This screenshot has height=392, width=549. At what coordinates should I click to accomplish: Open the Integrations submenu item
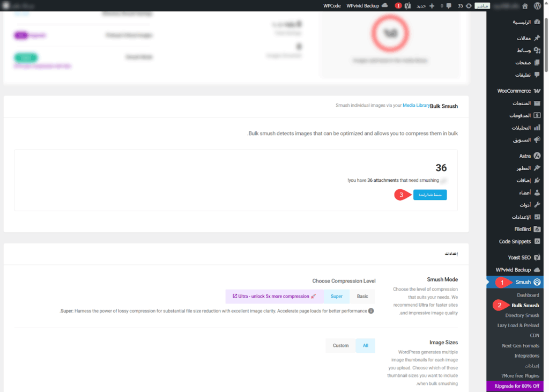[526, 356]
